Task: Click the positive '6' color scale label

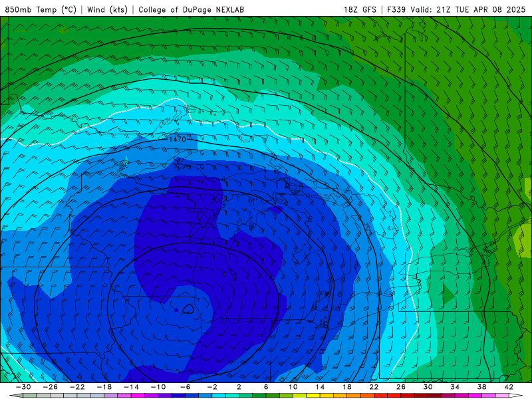Action: 266,387
